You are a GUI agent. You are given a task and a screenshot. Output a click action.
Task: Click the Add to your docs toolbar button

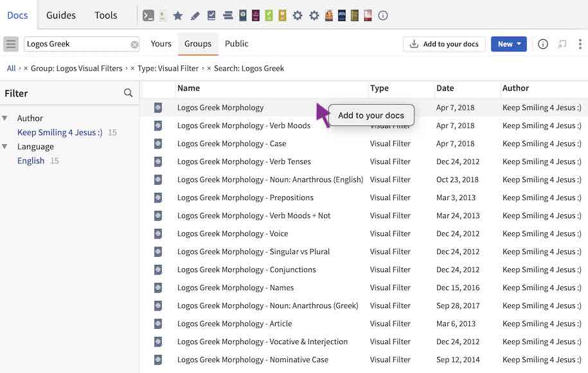pyautogui.click(x=444, y=44)
